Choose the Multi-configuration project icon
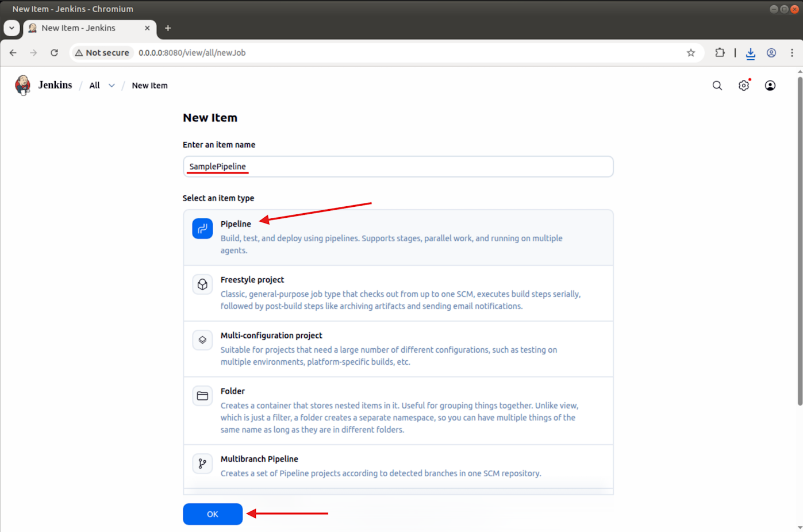Viewport: 803px width, 532px height. tap(202, 340)
